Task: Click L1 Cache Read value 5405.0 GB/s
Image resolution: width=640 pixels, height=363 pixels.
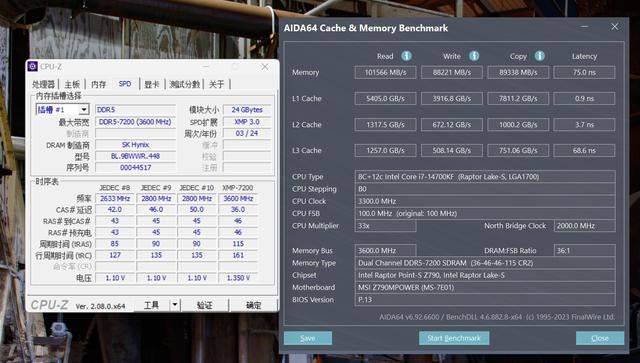Action: [x=385, y=98]
